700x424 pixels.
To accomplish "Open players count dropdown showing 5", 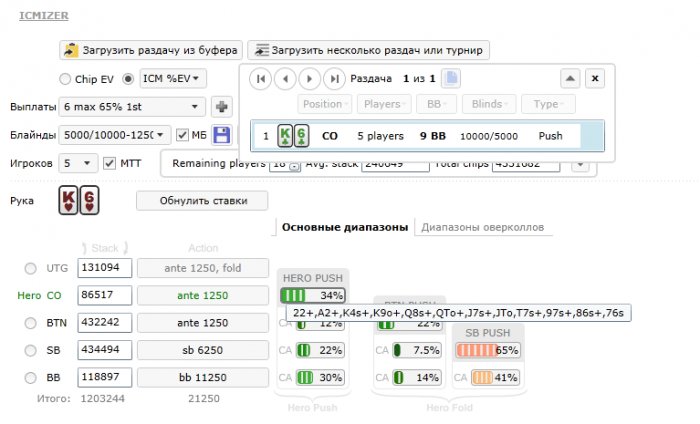I will 78,163.
